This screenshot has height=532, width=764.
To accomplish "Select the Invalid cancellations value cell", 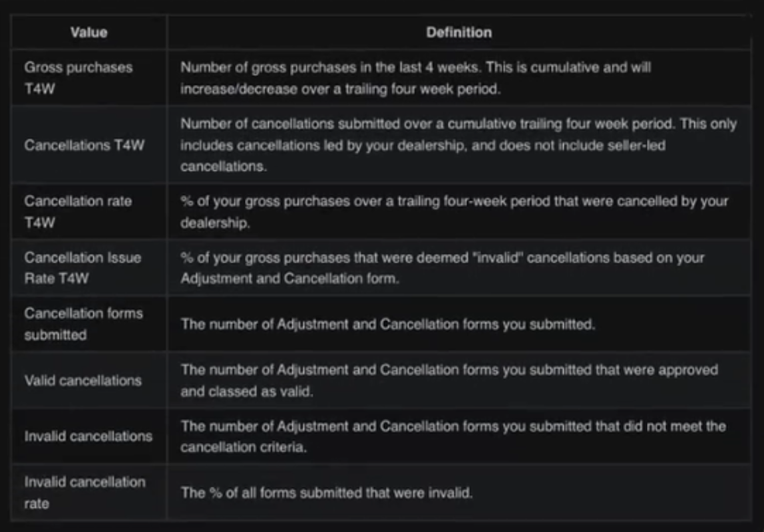I will pyautogui.click(x=88, y=436).
